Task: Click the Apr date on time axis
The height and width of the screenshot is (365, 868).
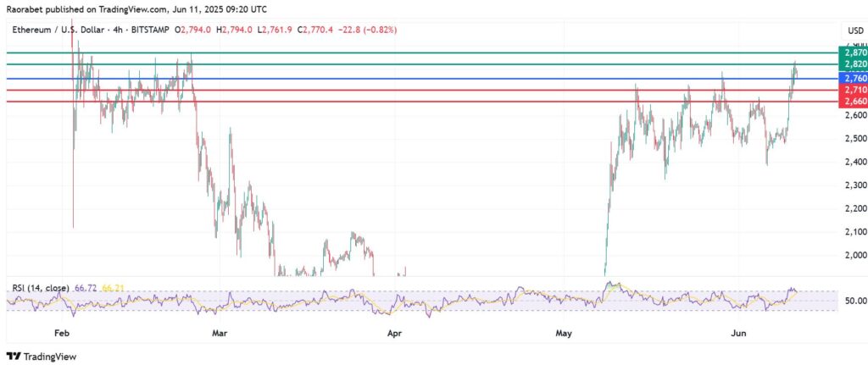Action: click(x=393, y=335)
